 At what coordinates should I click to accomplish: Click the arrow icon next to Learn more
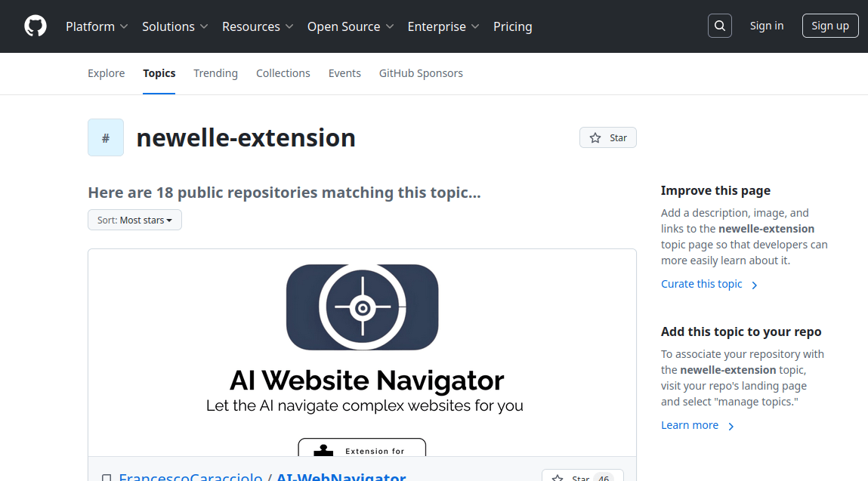click(x=731, y=426)
